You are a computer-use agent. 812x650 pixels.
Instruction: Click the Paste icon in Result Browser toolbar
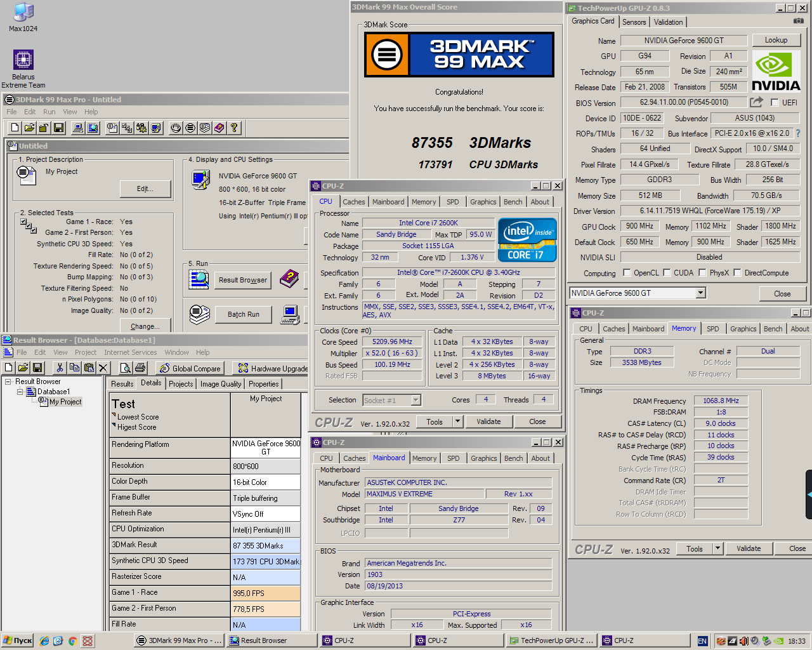coord(89,368)
